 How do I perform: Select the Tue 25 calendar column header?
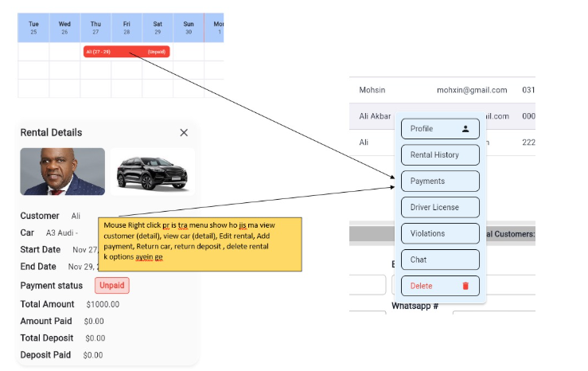(33, 28)
